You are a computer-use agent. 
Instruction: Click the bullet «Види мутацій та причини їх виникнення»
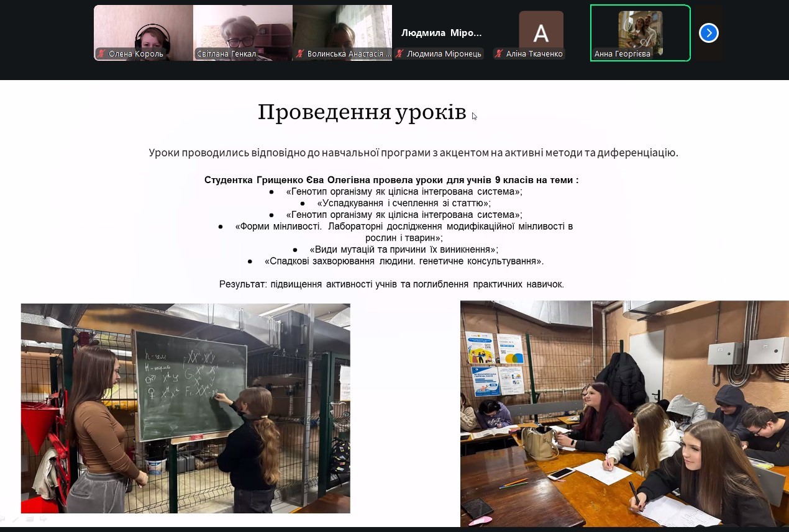coord(403,250)
